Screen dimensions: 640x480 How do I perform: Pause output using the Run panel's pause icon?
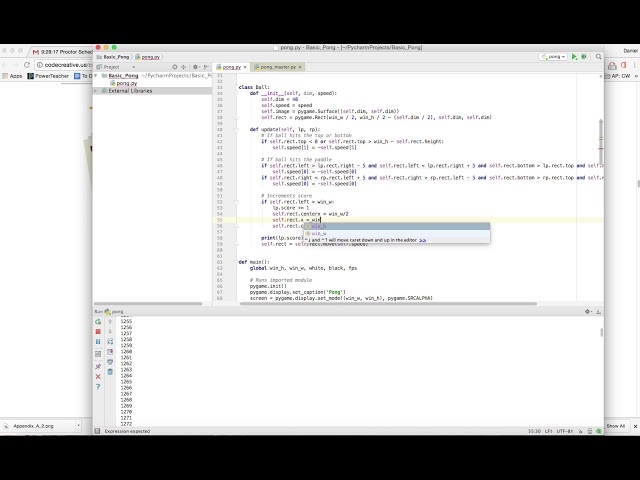pyautogui.click(x=98, y=343)
